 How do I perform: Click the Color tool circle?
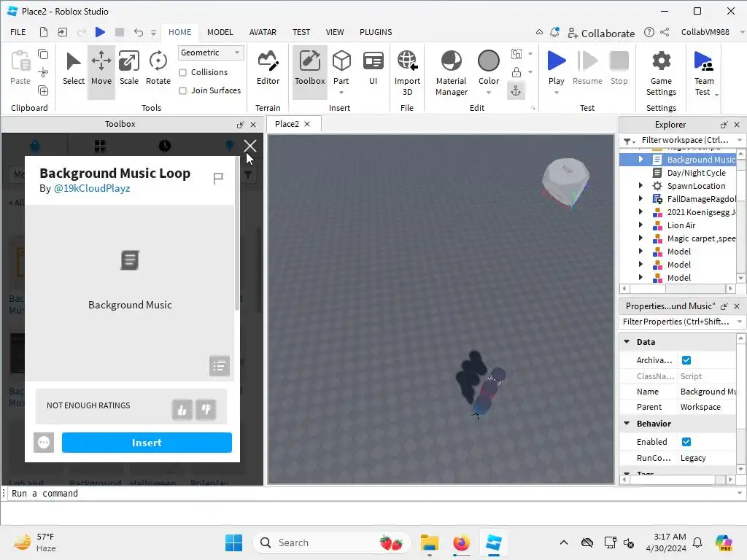pyautogui.click(x=488, y=61)
